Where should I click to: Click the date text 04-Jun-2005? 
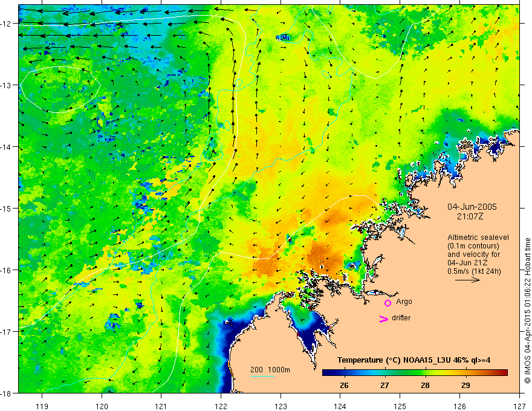pos(472,207)
